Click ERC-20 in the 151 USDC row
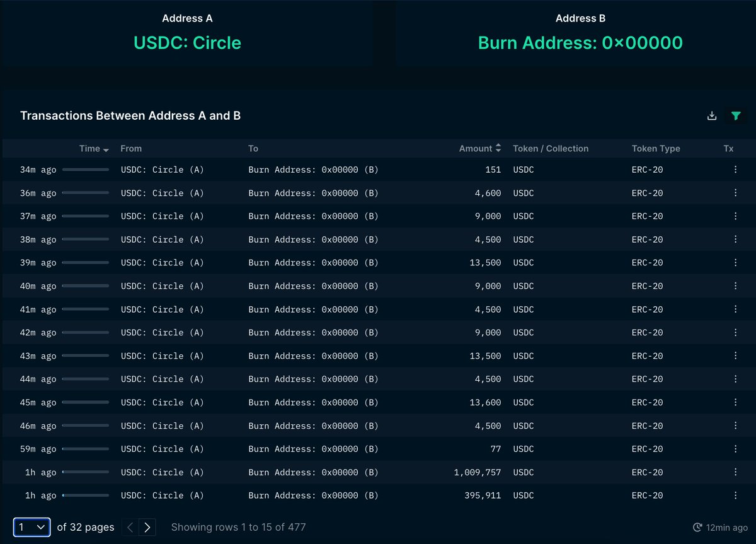756x544 pixels. (x=648, y=170)
